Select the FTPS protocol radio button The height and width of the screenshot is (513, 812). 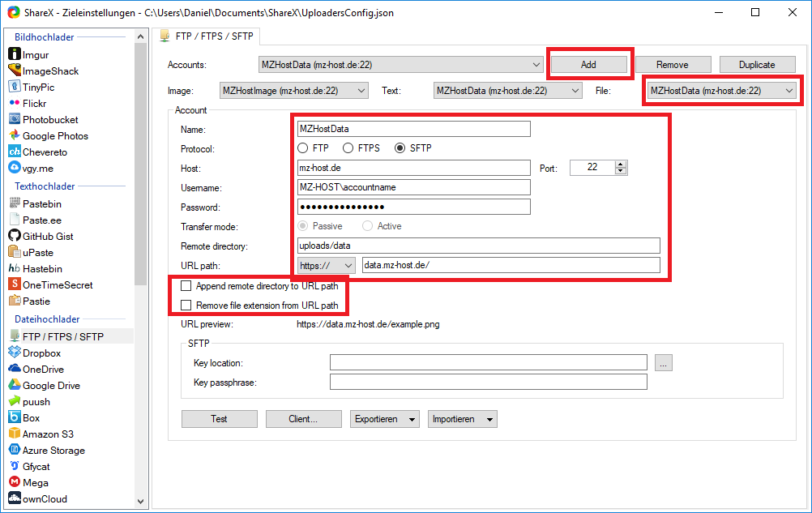tap(348, 148)
